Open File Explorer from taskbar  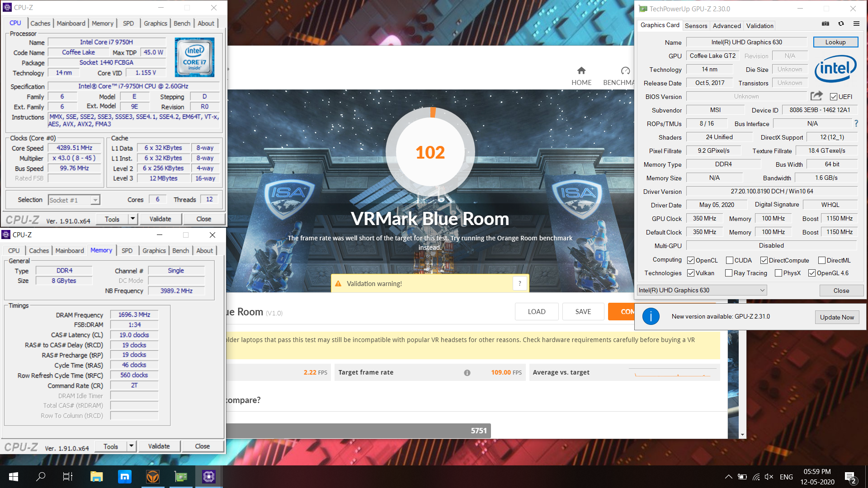click(x=97, y=477)
